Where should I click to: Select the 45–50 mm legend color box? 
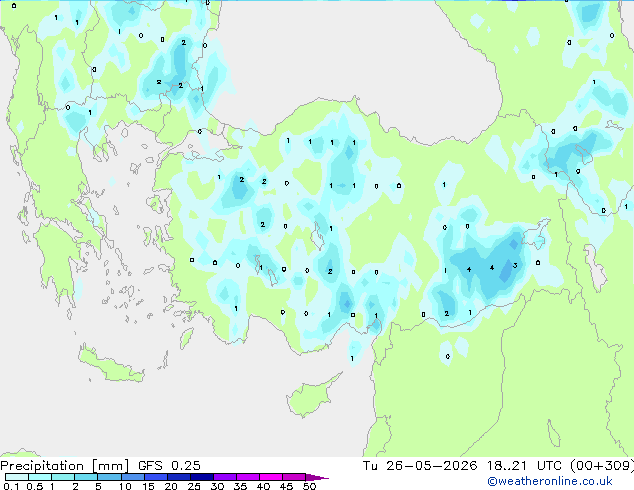coord(294,477)
